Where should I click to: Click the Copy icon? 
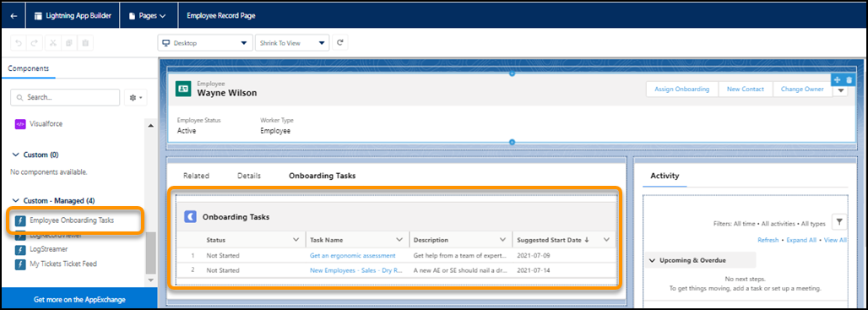coord(68,42)
